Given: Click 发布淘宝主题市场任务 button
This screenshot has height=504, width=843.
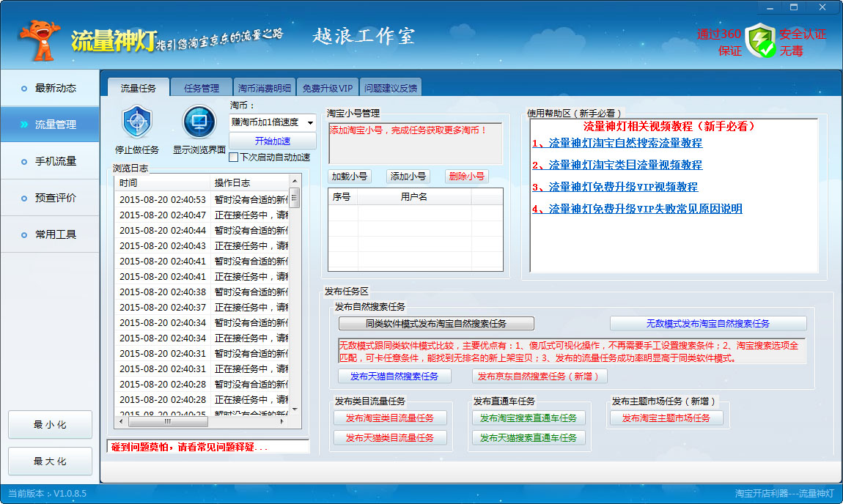Looking at the screenshot, I should [666, 418].
